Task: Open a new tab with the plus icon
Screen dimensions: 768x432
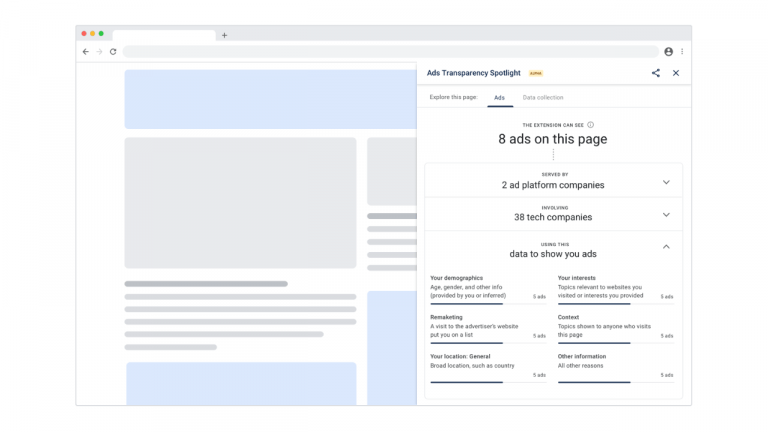Action: point(224,35)
